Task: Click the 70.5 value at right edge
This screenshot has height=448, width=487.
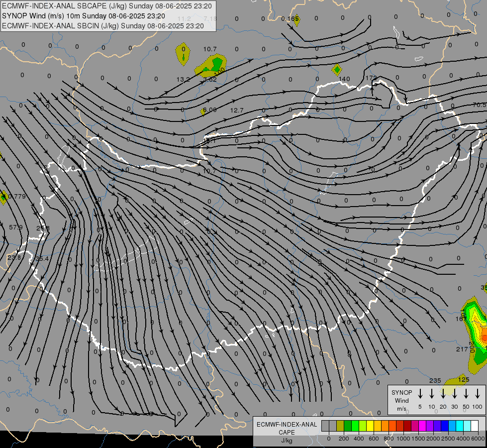Action: click(480, 105)
